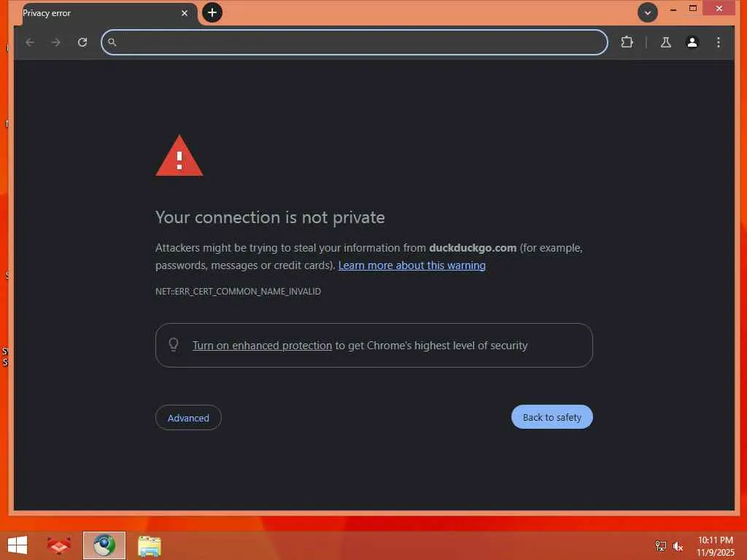Expand the Advanced options
This screenshot has width=747, height=560.
[188, 418]
